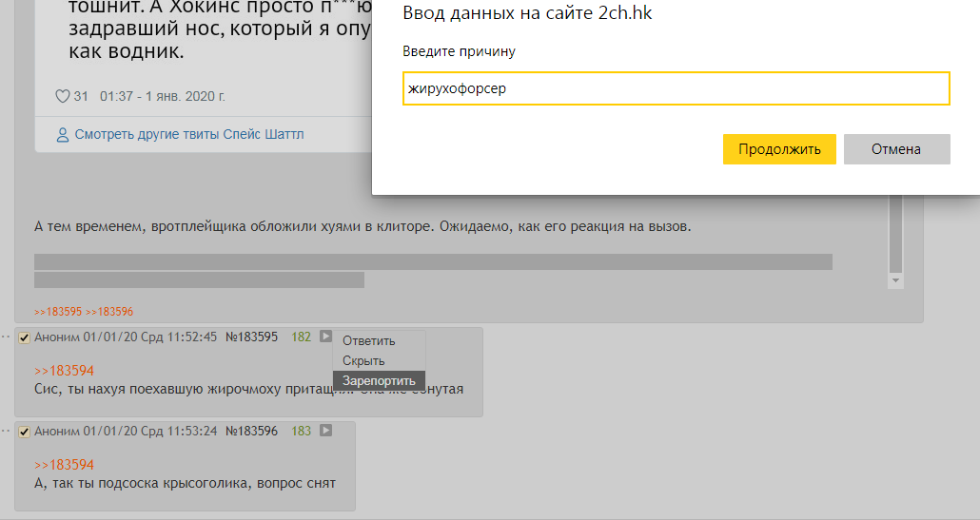Click post number №183595
This screenshot has width=980, height=520.
251,337
